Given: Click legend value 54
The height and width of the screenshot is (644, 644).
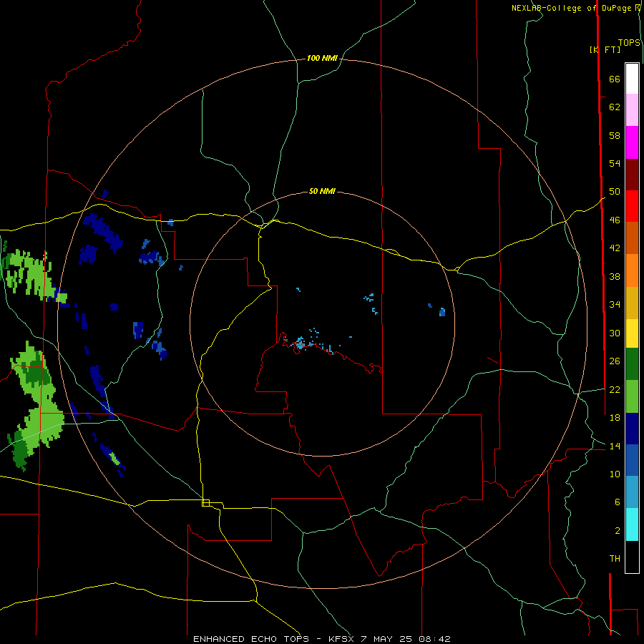Looking at the screenshot, I should coord(615,163).
